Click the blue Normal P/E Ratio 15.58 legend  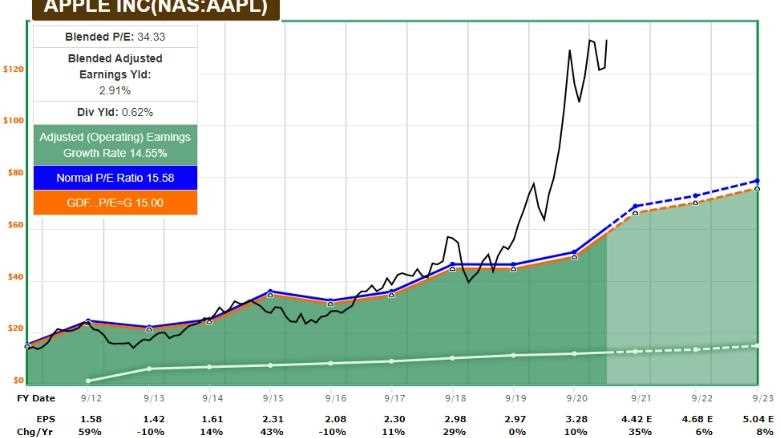click(x=115, y=178)
